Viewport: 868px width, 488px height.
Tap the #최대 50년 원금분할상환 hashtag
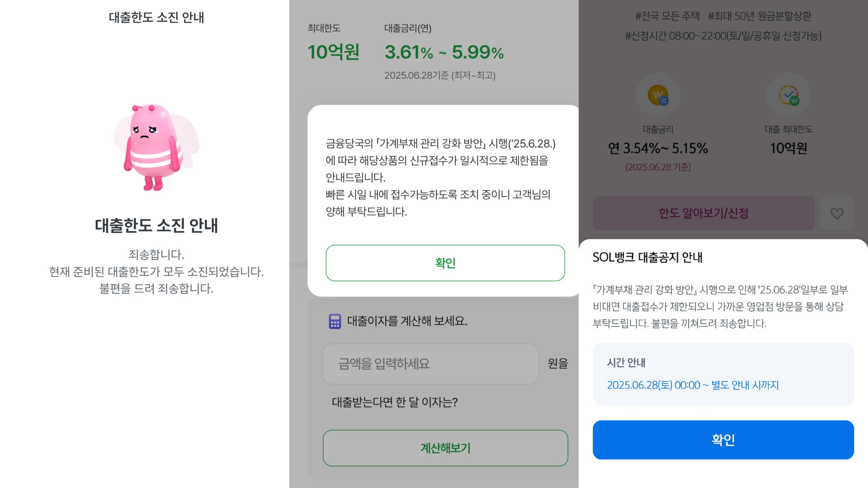(x=759, y=16)
